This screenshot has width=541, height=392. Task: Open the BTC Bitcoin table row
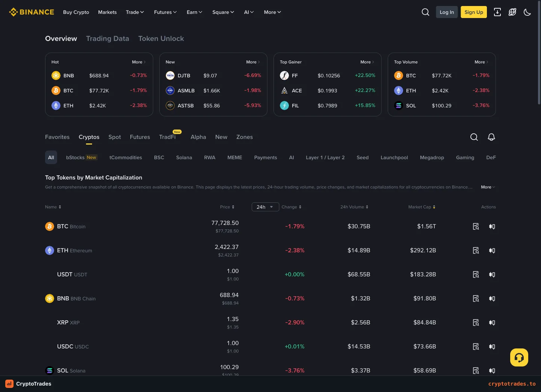click(270, 226)
